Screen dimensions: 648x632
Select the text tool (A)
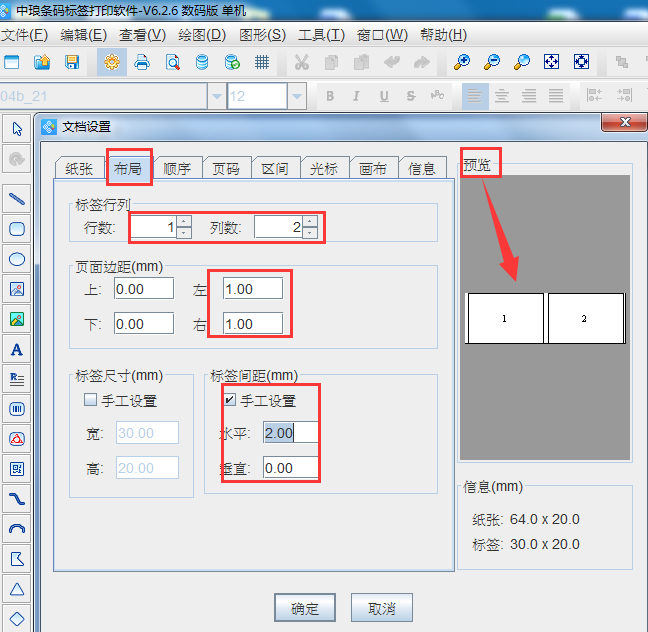point(17,349)
